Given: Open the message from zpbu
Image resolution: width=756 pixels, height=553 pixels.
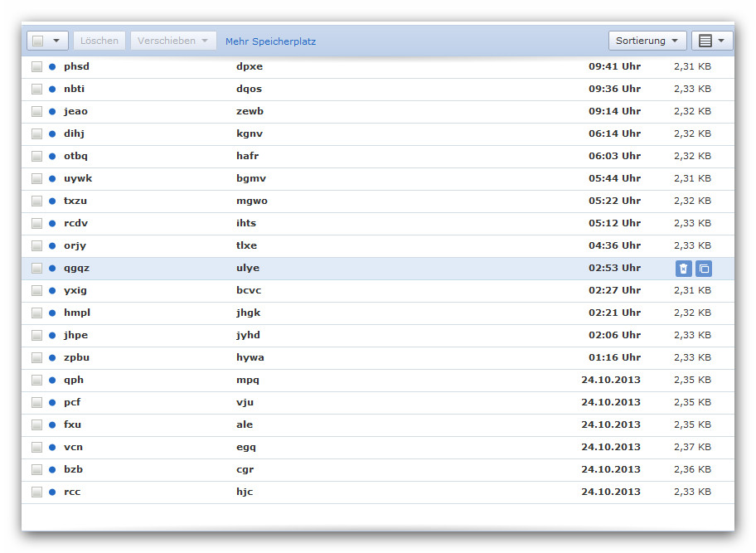Looking at the screenshot, I should coord(76,357).
